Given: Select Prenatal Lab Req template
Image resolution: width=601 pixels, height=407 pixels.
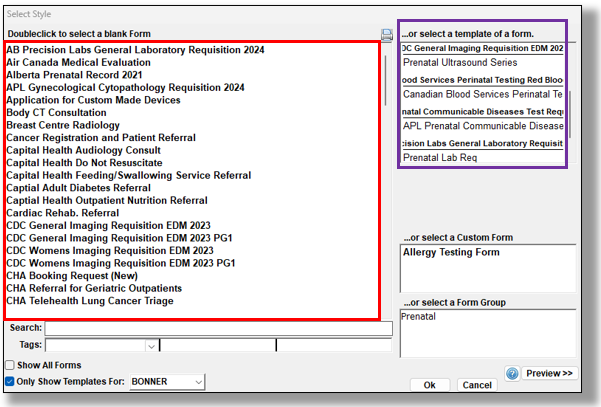Looking at the screenshot, I should [x=440, y=158].
